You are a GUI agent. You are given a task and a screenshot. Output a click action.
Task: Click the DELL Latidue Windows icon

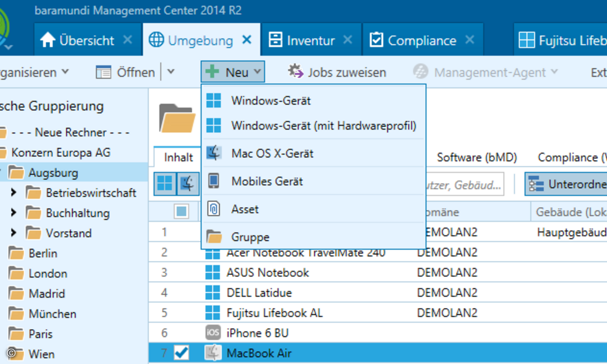213,293
